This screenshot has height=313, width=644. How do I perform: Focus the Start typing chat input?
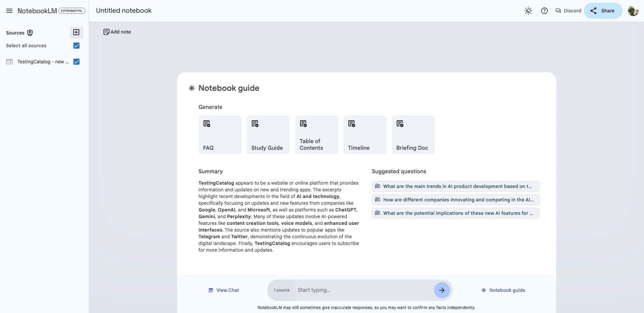pos(364,290)
